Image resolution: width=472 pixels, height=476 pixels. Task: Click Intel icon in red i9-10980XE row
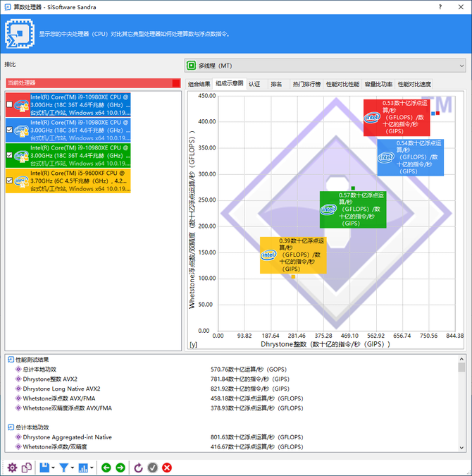[21, 105]
